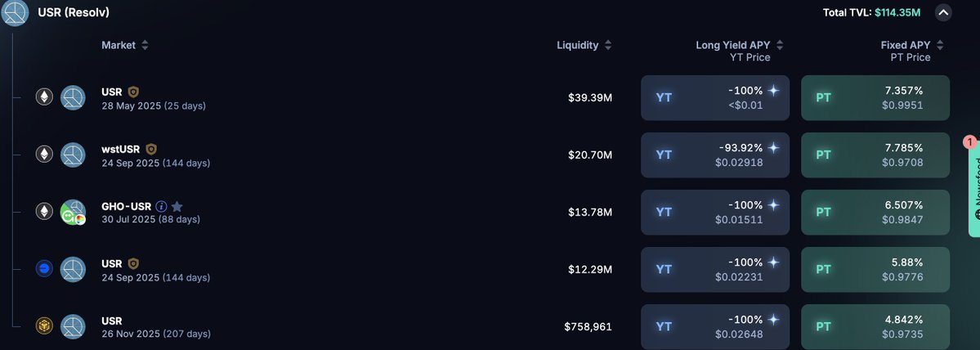Open the USR 26 Nov 2025 market

111,321
